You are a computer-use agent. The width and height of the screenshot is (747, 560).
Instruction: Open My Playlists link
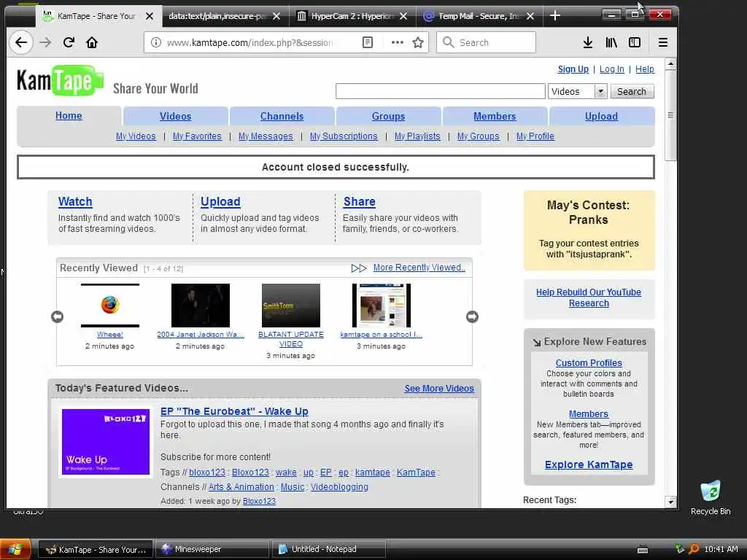[x=417, y=136]
